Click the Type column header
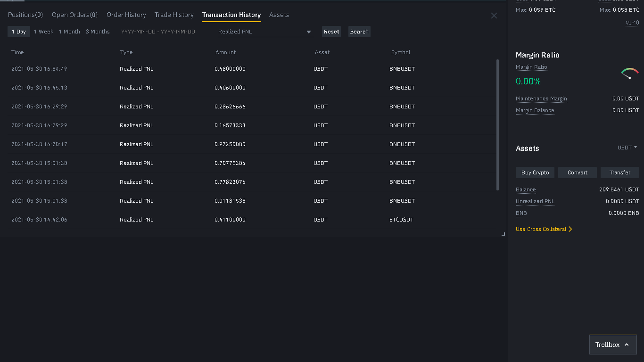 pyautogui.click(x=126, y=52)
